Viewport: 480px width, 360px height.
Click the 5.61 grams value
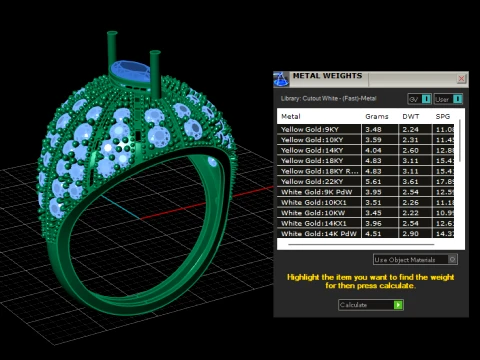tap(373, 182)
